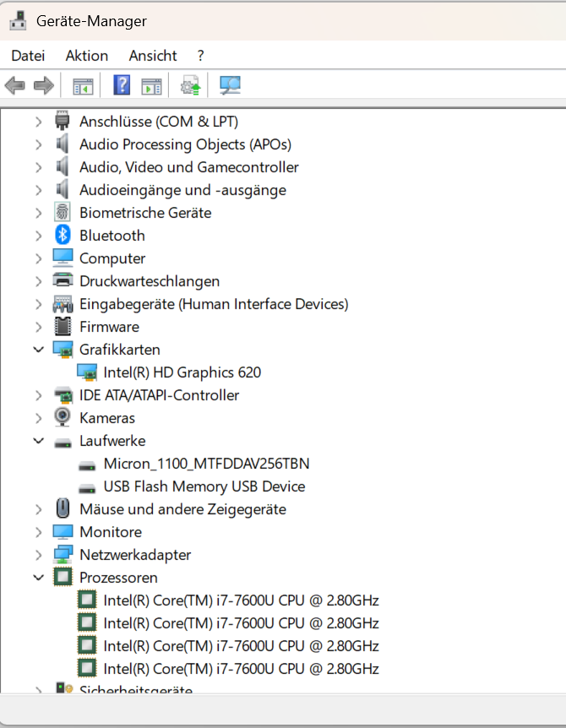Click the Forward arrow toolbar icon
566x728 pixels.
44,86
